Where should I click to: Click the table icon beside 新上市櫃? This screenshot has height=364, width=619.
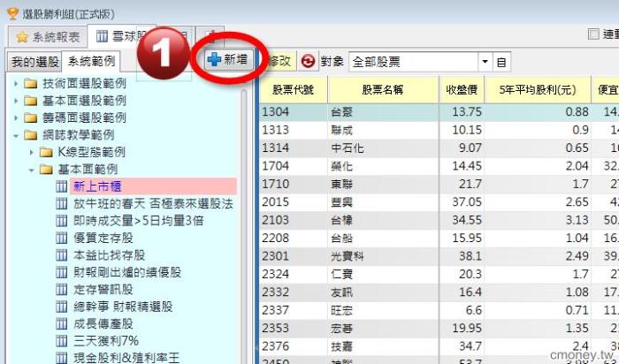point(62,186)
